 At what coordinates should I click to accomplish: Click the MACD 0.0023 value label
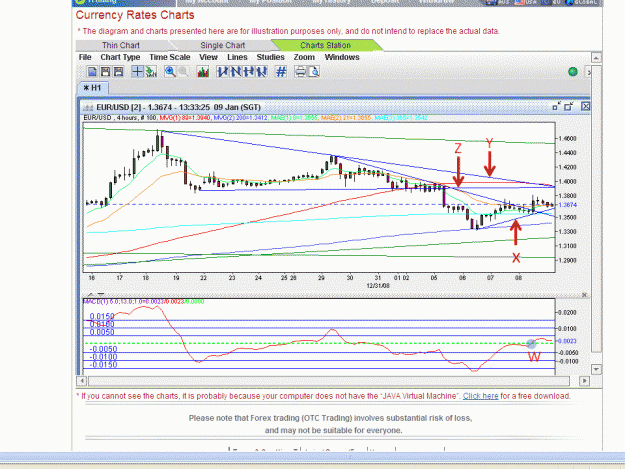pos(568,341)
